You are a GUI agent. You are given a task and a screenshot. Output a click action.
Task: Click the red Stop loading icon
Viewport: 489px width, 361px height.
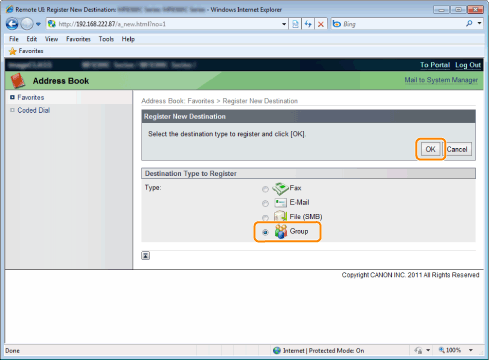click(x=321, y=24)
